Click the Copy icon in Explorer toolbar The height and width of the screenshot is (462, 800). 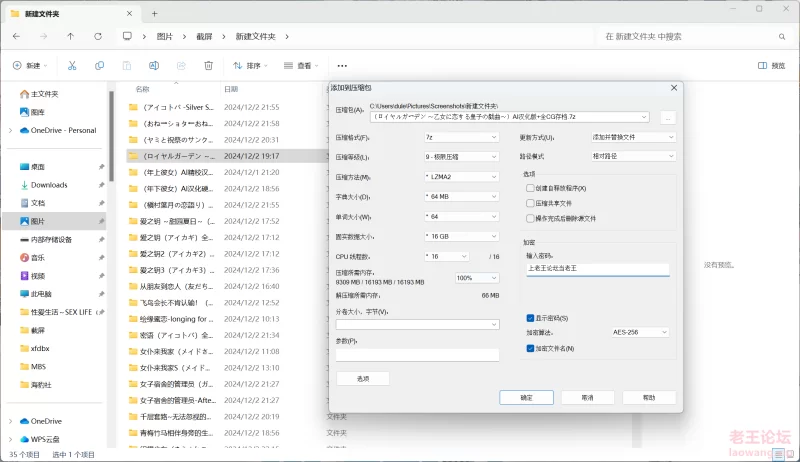(x=99, y=65)
